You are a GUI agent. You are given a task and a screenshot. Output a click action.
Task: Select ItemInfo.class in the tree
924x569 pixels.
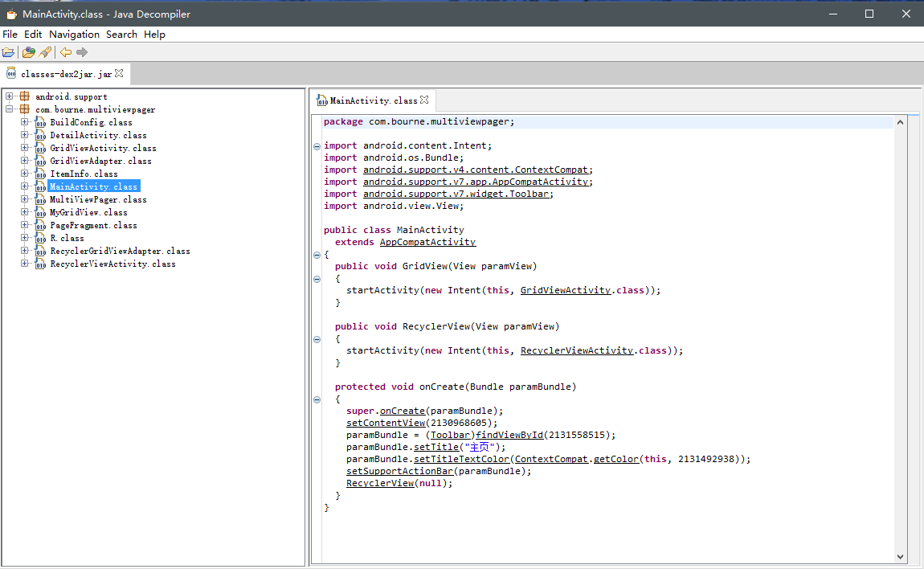coord(84,174)
